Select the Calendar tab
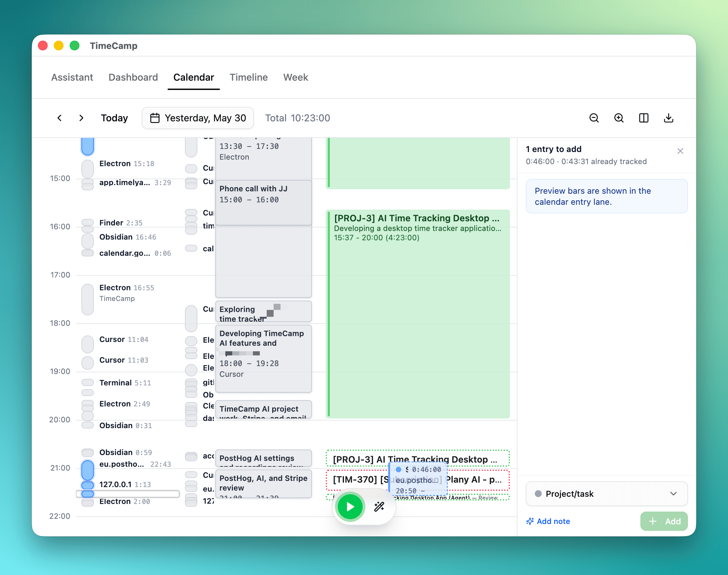The image size is (728, 575). coord(194,77)
